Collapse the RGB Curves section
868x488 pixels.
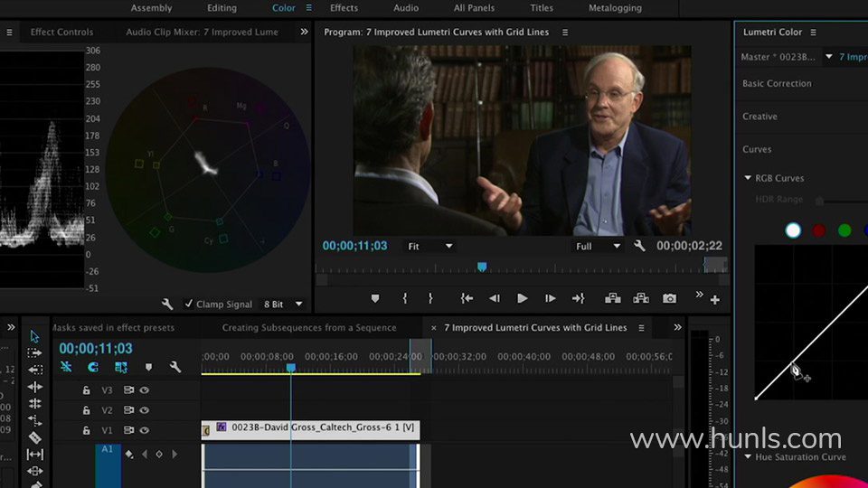[x=748, y=178]
